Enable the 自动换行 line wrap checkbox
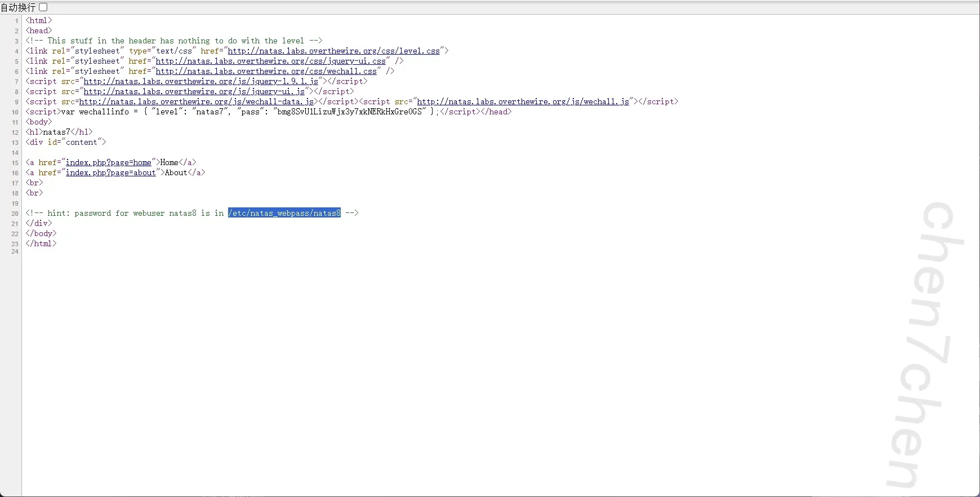The height and width of the screenshot is (497, 980). (x=43, y=7)
